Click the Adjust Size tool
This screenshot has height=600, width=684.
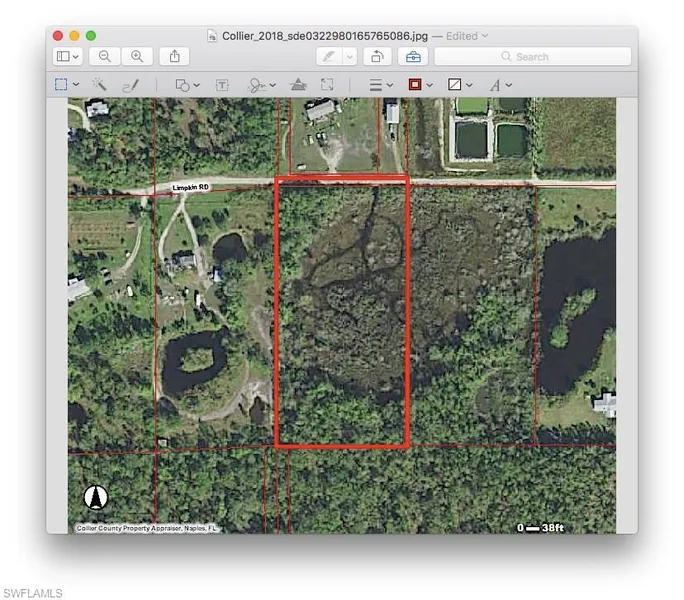click(327, 86)
